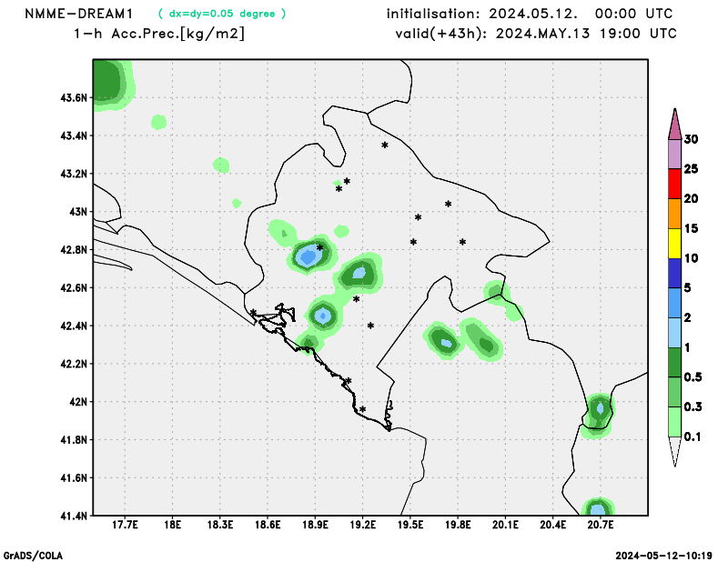The image size is (728, 562).
Task: Click the 19.5E longitude label
Action: pyautogui.click(x=410, y=525)
